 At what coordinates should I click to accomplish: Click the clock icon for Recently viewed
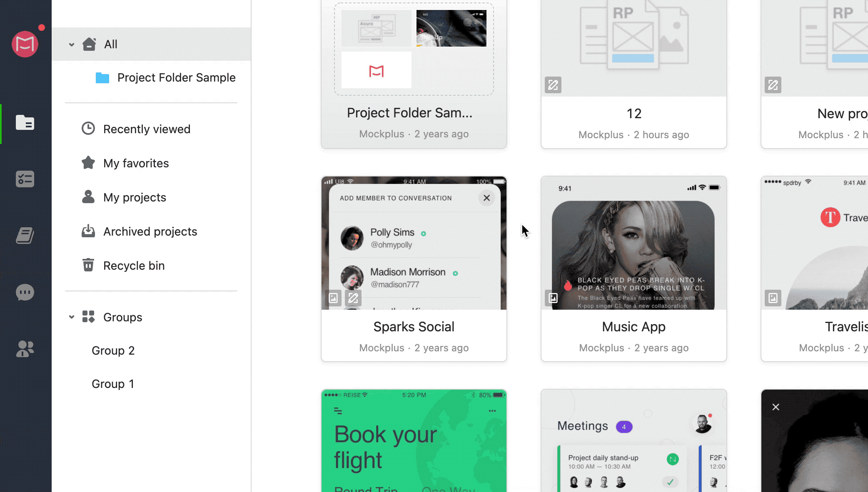click(x=88, y=128)
